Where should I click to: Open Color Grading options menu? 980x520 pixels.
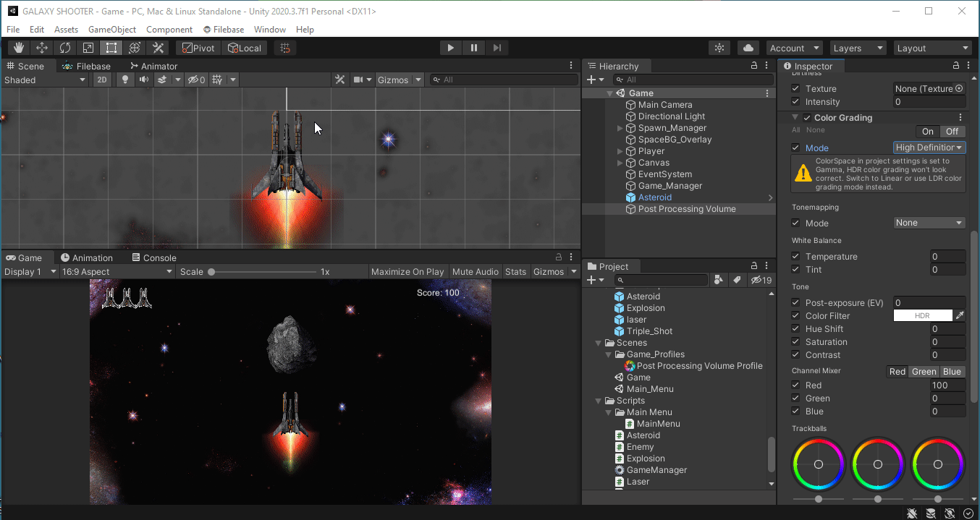pyautogui.click(x=960, y=117)
